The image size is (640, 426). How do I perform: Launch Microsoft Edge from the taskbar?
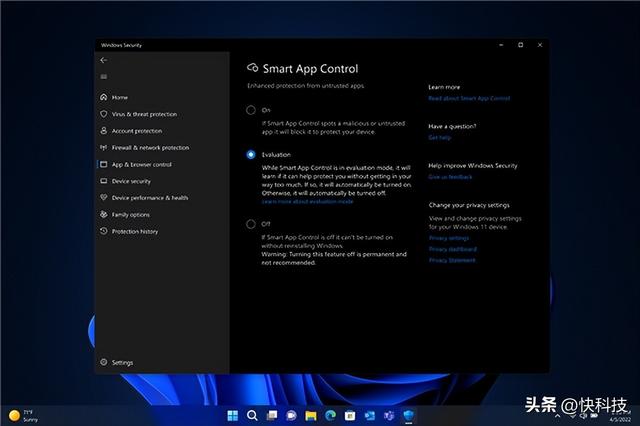[x=331, y=415]
